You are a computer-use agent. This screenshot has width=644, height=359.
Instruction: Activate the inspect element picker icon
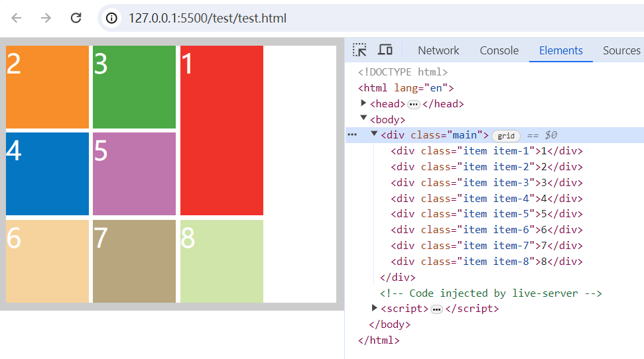359,50
